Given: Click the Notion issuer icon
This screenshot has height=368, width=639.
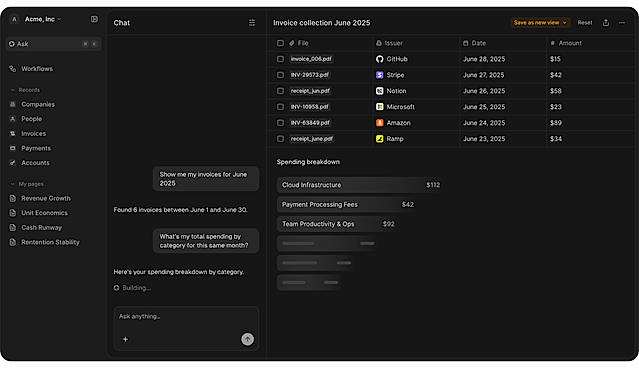Looking at the screenshot, I should click(379, 91).
